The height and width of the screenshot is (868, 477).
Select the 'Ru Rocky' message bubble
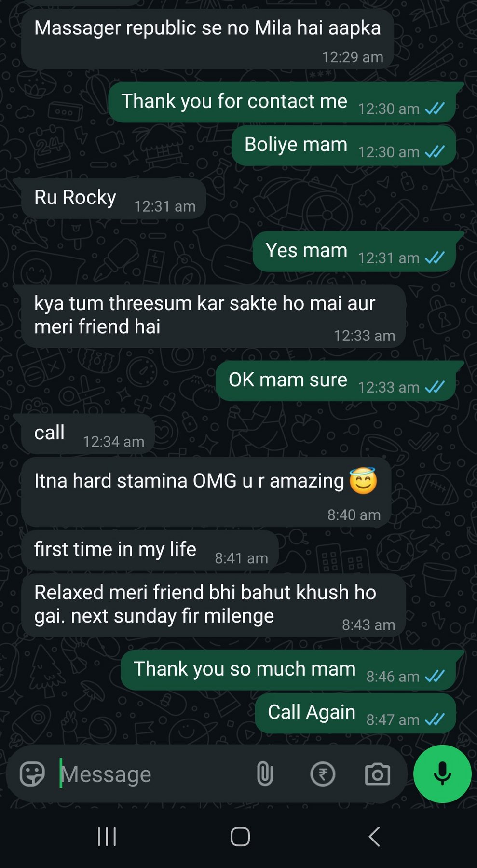[114, 199]
